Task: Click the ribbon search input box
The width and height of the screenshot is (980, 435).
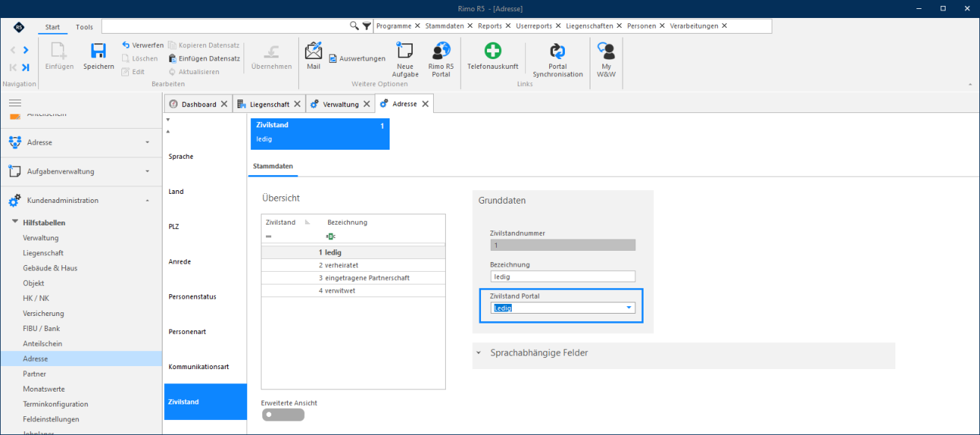Action: (x=225, y=25)
